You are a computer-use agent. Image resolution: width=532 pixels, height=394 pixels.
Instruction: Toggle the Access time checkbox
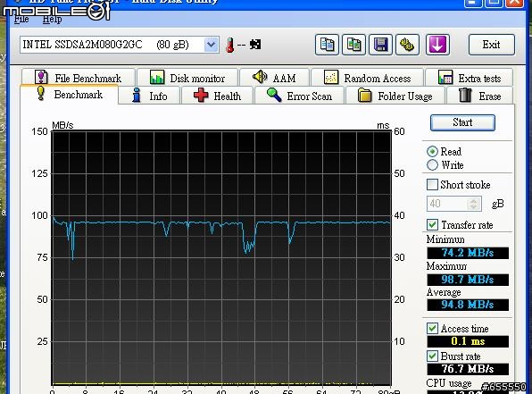432,328
